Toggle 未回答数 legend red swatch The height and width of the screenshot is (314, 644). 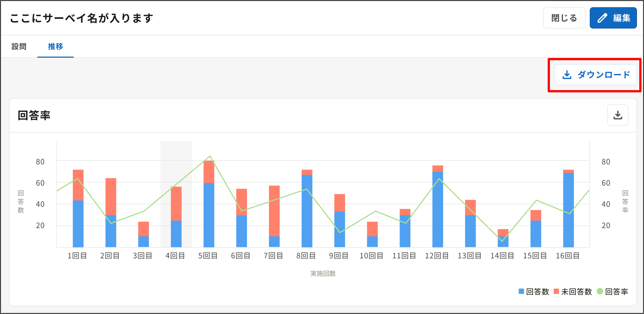tap(556, 291)
